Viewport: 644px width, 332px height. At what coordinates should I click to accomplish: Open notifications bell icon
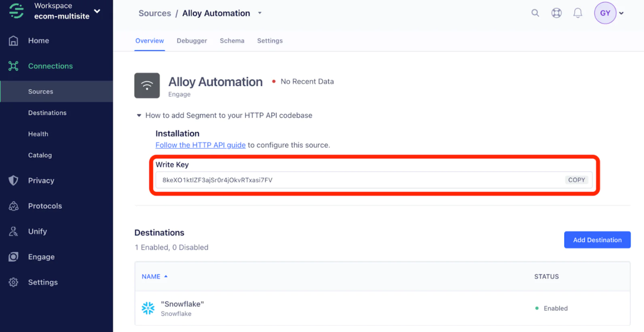coord(578,13)
